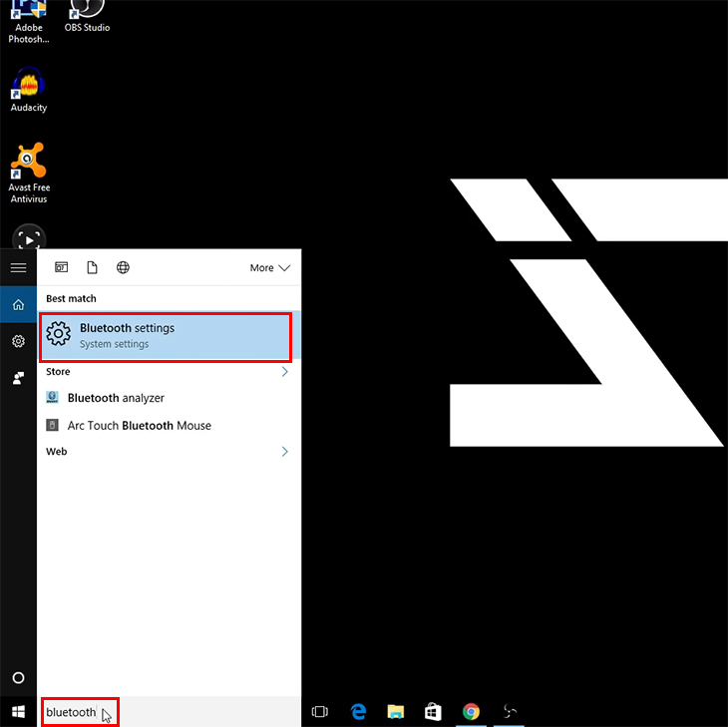Filter search results by Documents icon

92,267
